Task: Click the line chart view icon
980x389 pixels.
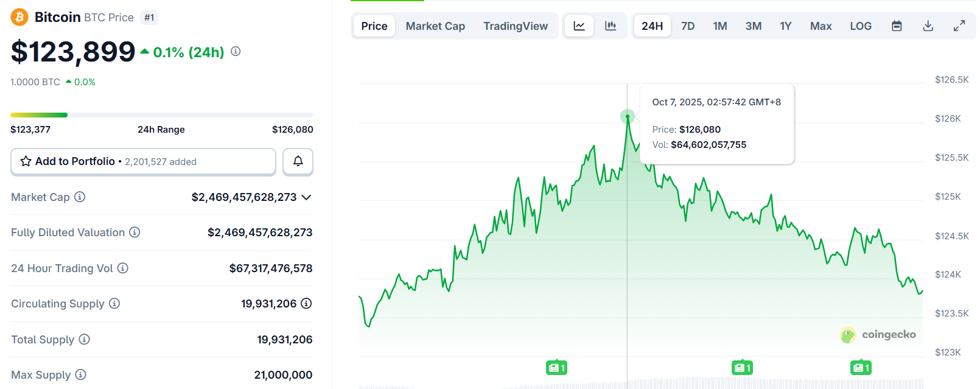Action: 579,26
